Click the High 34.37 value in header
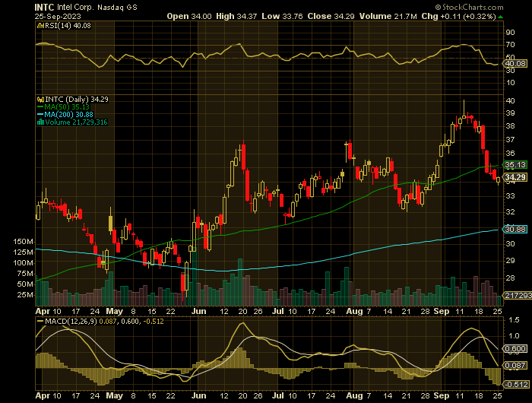The image size is (532, 403). pyautogui.click(x=236, y=16)
